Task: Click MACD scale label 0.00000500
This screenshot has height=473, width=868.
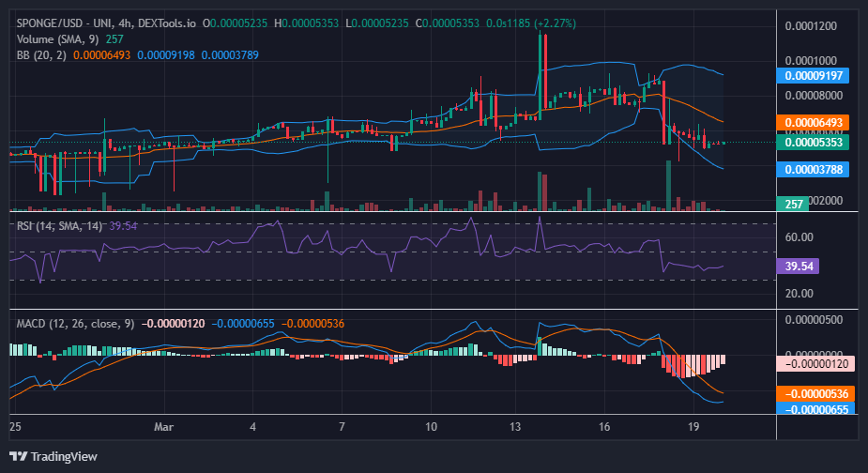Action: (814, 320)
